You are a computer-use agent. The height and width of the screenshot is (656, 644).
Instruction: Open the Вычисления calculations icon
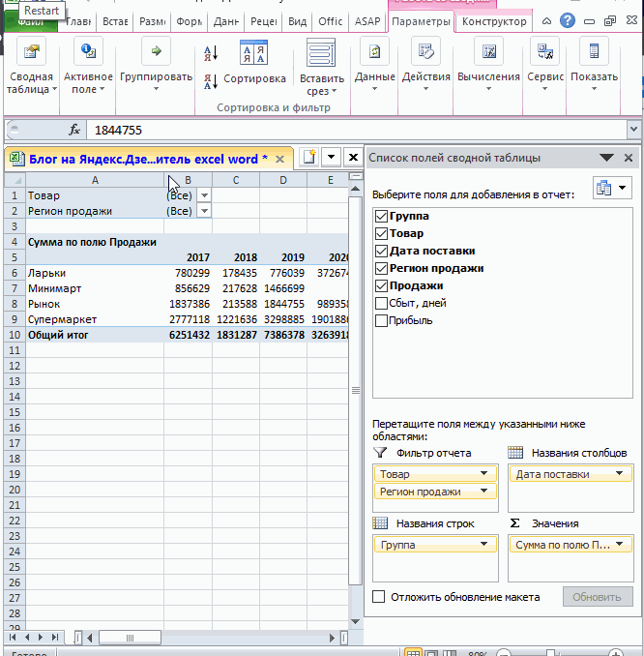coord(488,51)
